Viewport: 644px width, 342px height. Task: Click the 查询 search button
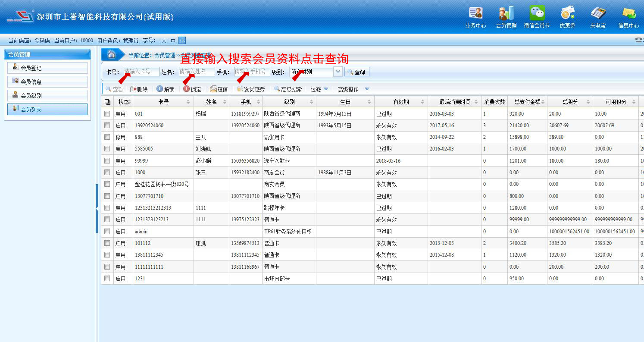356,72
